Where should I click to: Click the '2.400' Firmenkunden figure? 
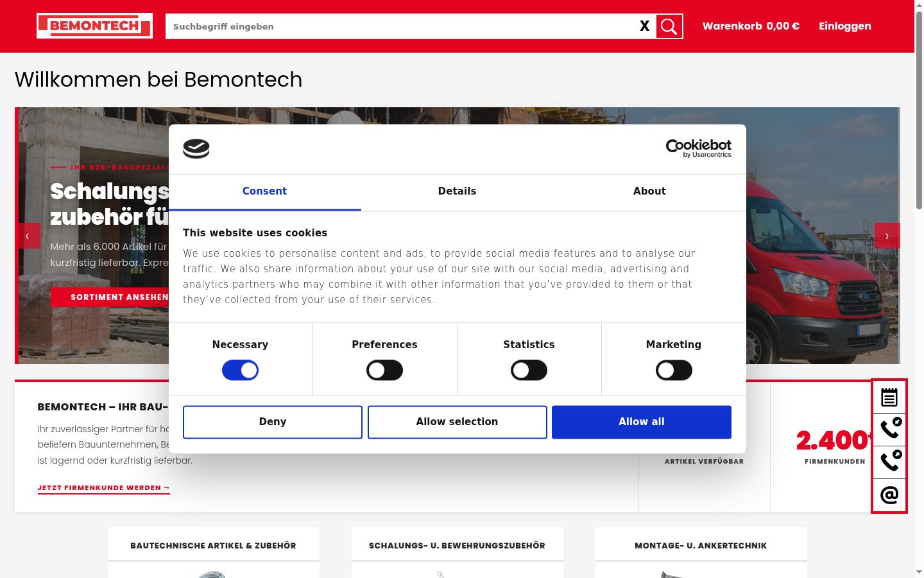[x=834, y=441]
